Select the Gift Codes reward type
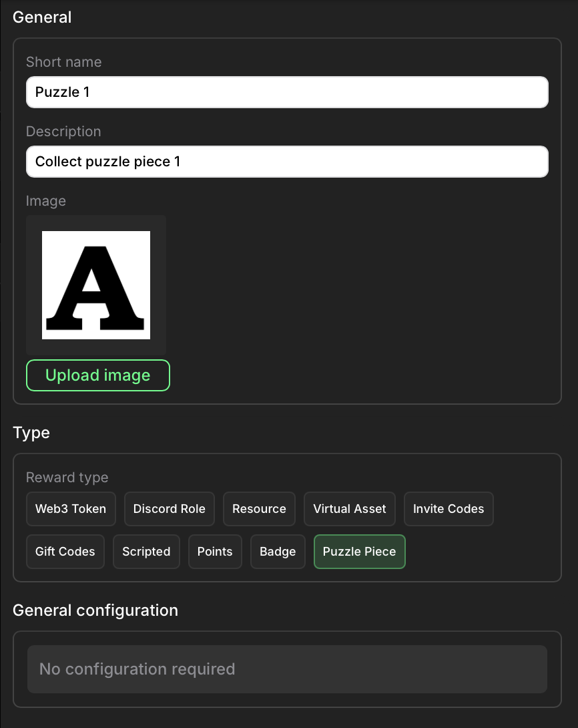The width and height of the screenshot is (578, 728). (x=65, y=552)
